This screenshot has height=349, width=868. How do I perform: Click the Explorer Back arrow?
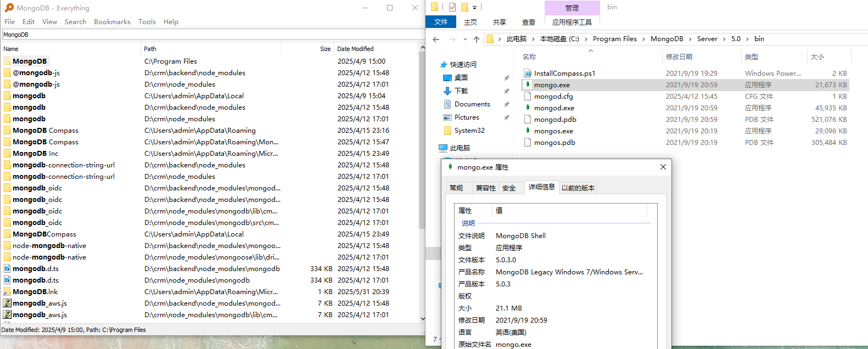click(x=436, y=39)
